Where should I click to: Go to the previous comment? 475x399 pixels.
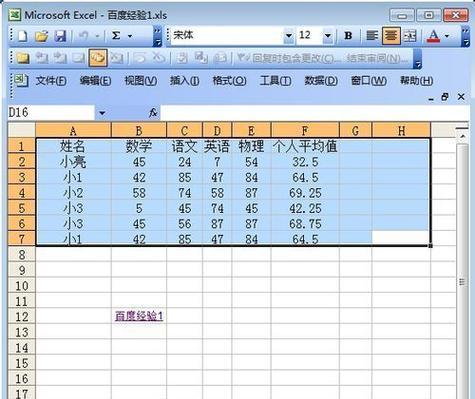(41, 58)
